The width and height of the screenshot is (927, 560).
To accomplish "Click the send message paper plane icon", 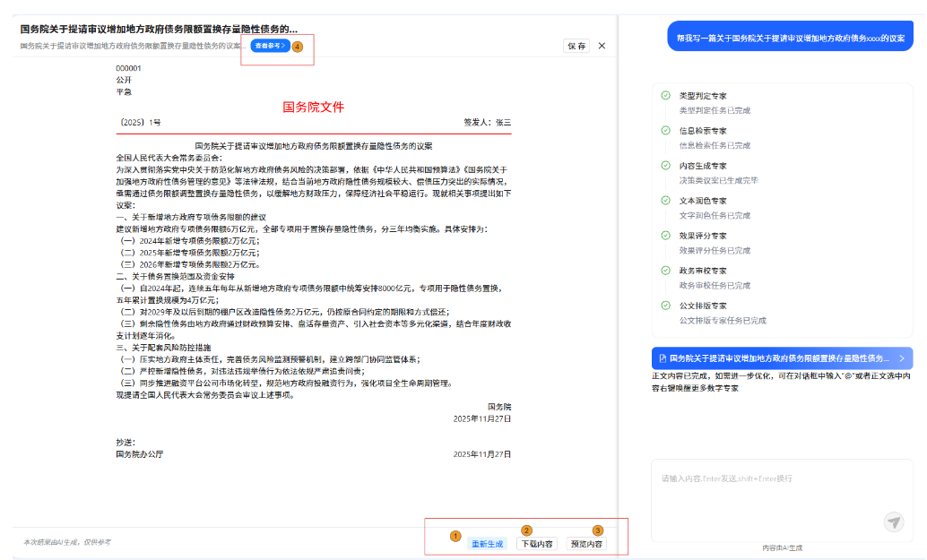I will pos(893,521).
